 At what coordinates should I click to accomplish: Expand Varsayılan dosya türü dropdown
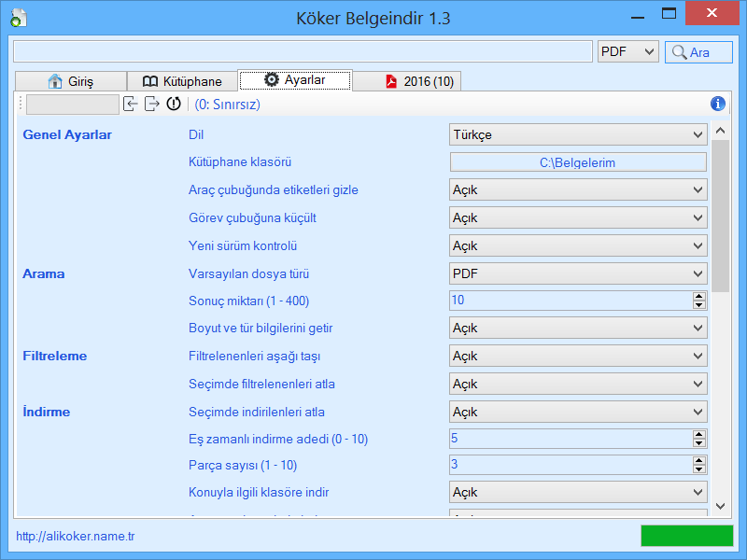pyautogui.click(x=578, y=273)
